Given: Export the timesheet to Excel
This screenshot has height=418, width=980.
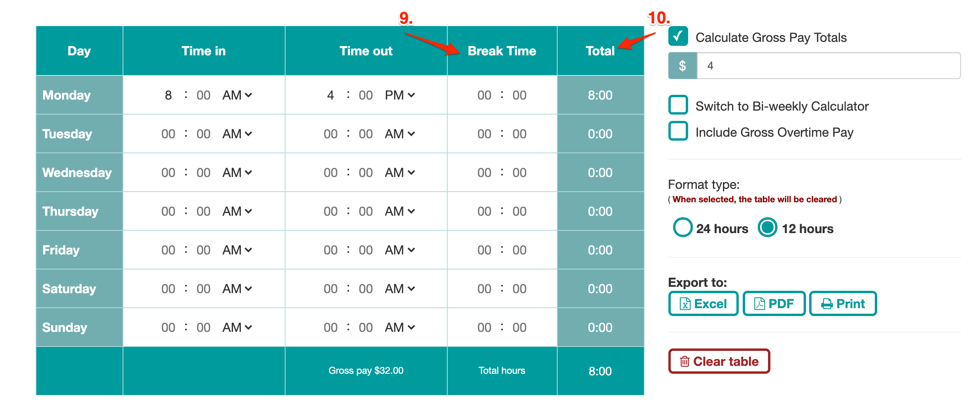Looking at the screenshot, I should coord(703,303).
